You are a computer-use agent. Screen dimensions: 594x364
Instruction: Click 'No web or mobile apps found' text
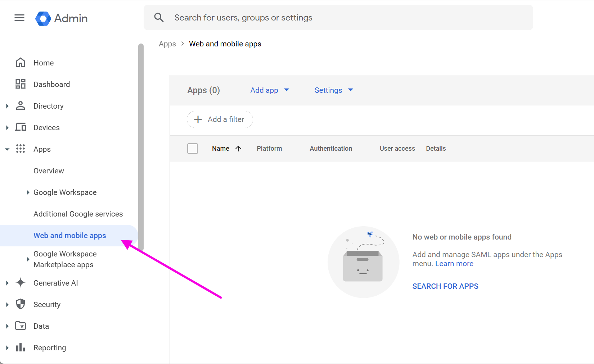coord(462,237)
